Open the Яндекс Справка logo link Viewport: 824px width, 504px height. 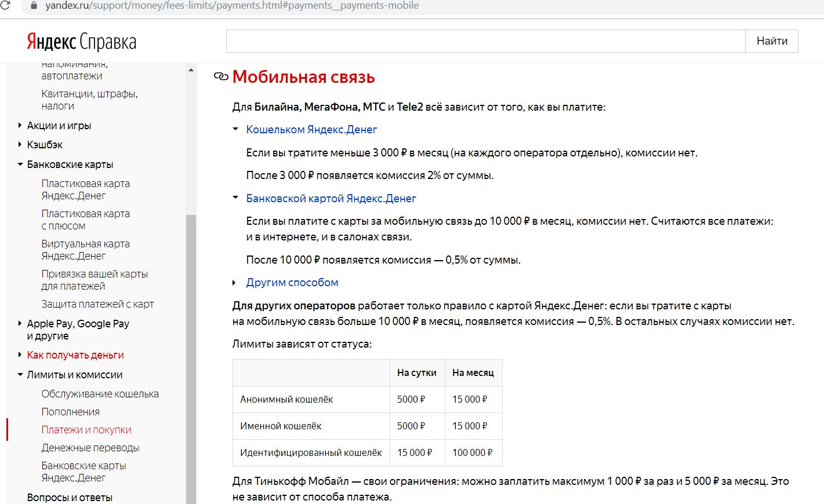tap(82, 42)
